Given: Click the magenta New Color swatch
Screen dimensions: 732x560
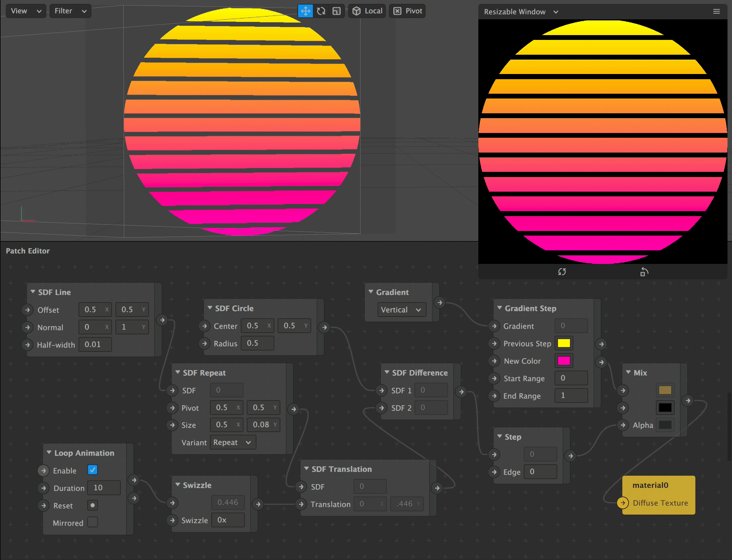Looking at the screenshot, I should point(564,361).
